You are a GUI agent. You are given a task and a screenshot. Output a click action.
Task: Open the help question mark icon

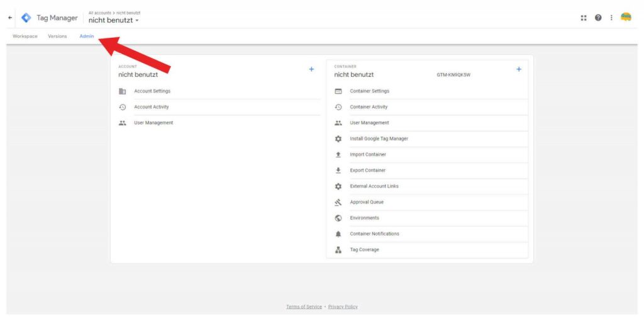click(x=598, y=18)
